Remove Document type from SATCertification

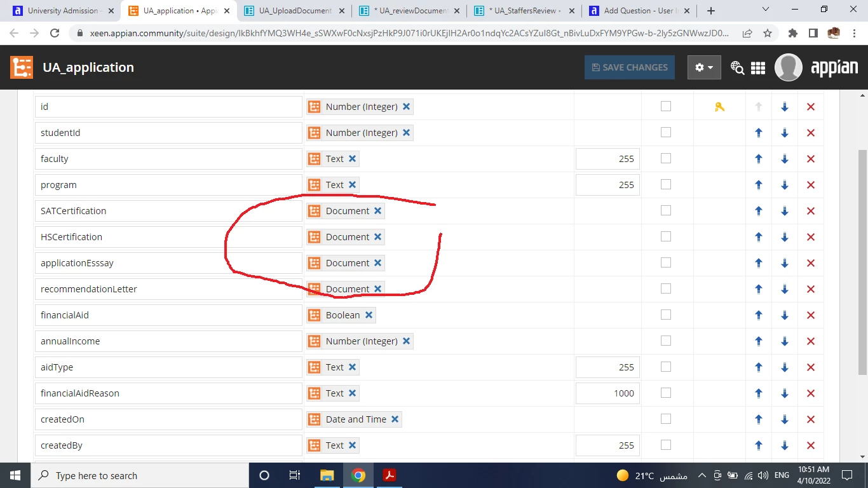point(377,211)
